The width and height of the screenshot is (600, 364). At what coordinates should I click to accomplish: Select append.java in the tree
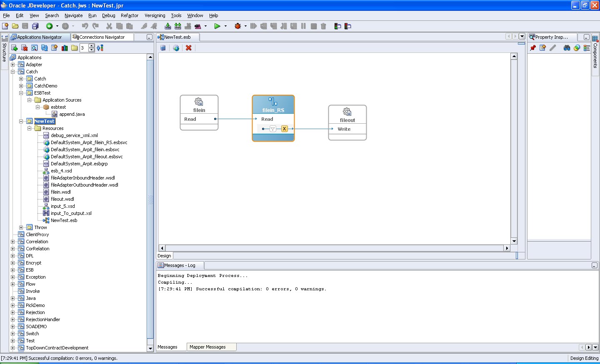click(x=72, y=114)
